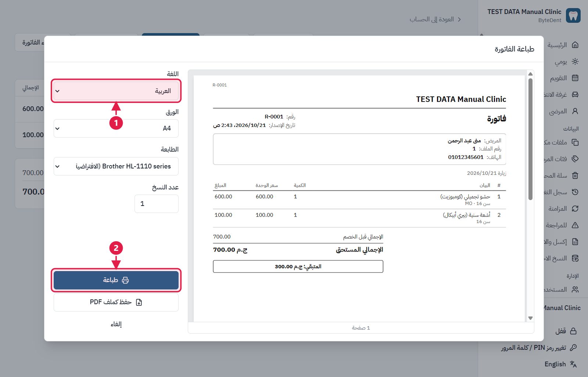Click the key icon for changing PIN
Image resolution: width=588 pixels, height=377 pixels.
click(x=573, y=347)
